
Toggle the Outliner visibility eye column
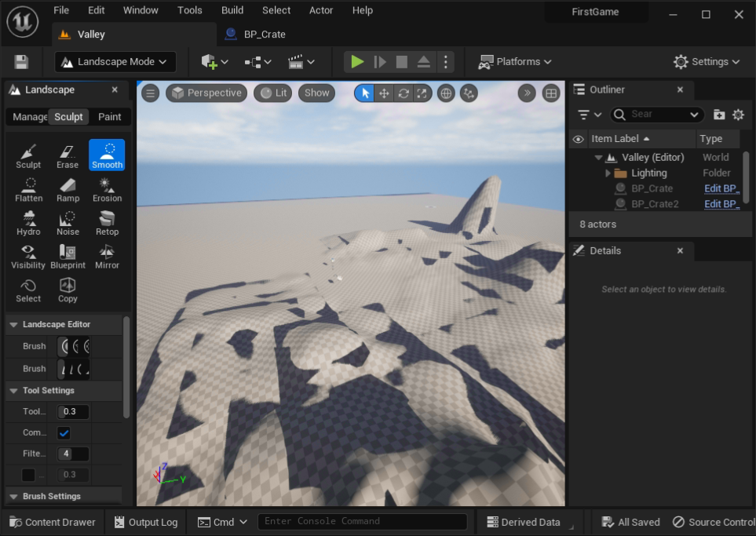pyautogui.click(x=578, y=140)
